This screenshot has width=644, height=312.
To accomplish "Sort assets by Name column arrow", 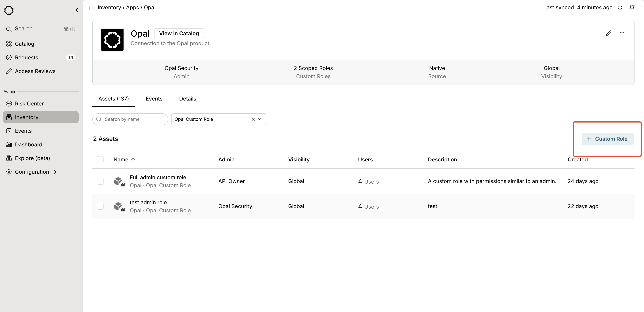I will [133, 160].
